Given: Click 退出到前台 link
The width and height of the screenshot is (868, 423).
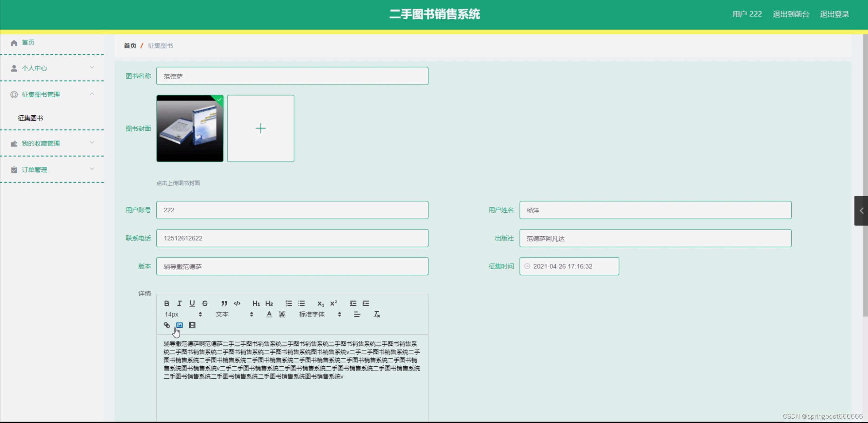Looking at the screenshot, I should pyautogui.click(x=791, y=14).
